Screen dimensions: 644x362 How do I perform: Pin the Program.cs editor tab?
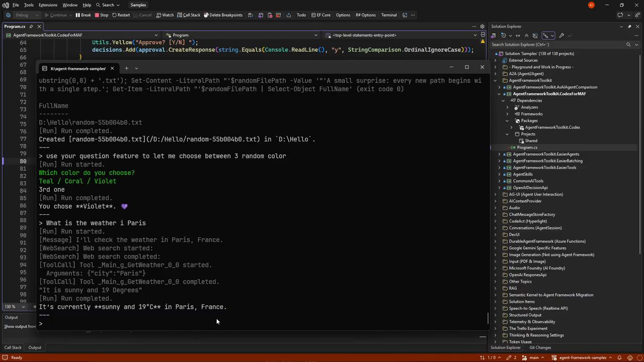(x=31, y=27)
